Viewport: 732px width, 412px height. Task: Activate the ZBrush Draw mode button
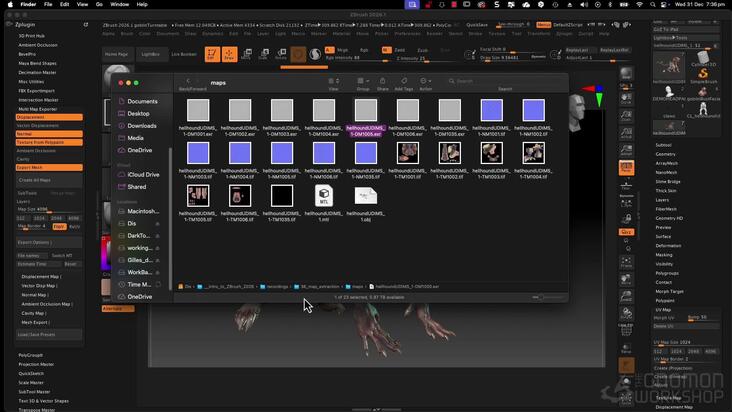(229, 54)
